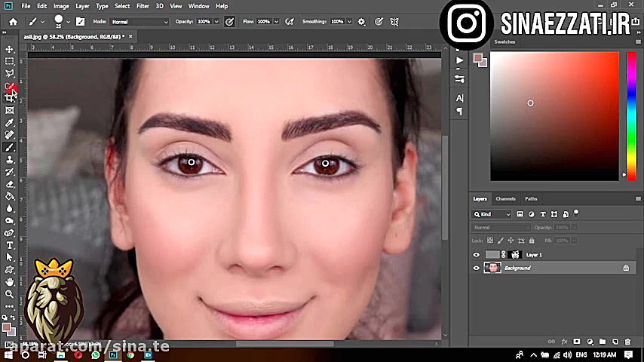Switch to the Channels tab

point(505,198)
